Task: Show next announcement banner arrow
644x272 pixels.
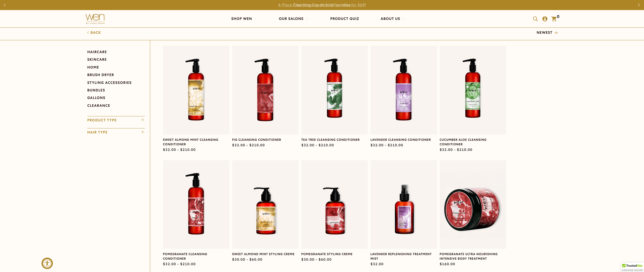Action: 639,5
